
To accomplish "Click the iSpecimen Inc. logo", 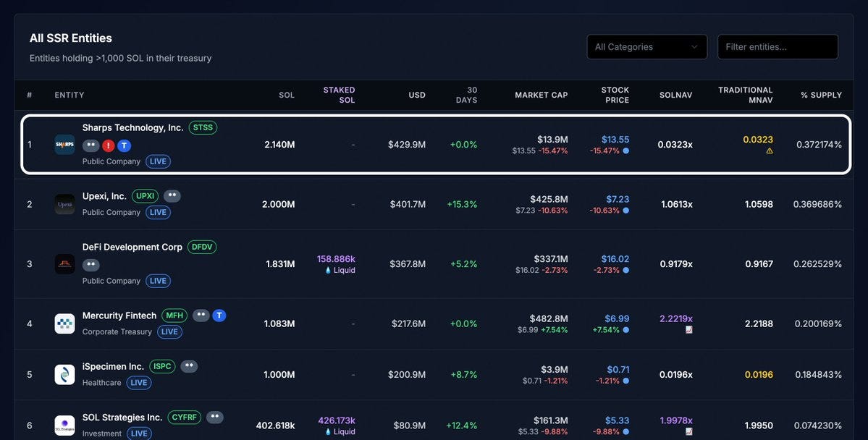I will [64, 375].
